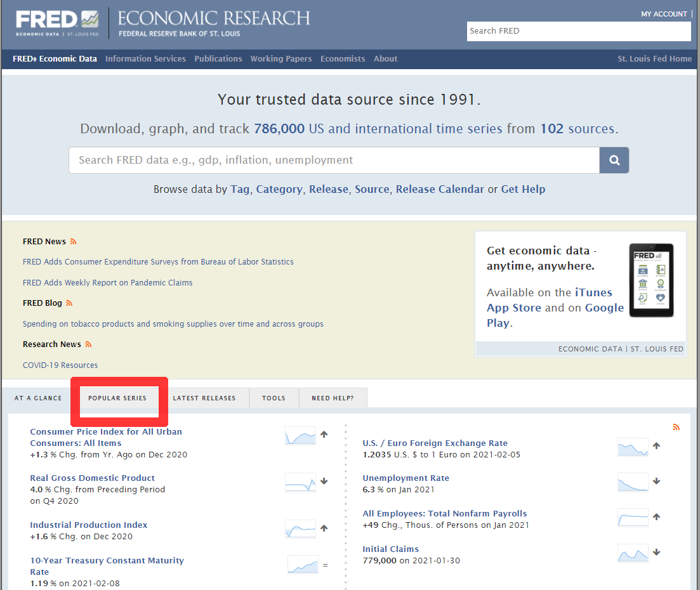The image size is (700, 590).
Task: Open the Real Gross Domestic Product sparkline
Action: [x=300, y=482]
